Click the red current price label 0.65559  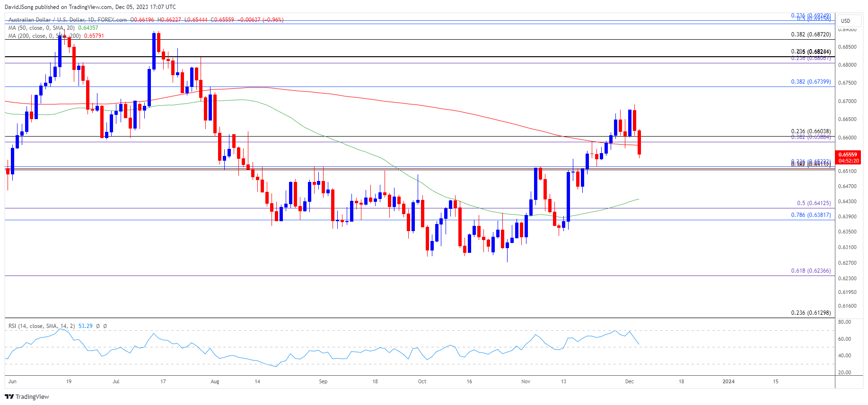click(848, 155)
